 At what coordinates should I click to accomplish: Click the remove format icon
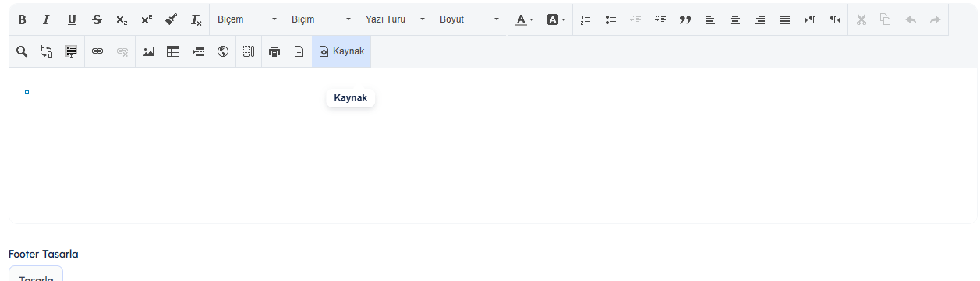(196, 19)
